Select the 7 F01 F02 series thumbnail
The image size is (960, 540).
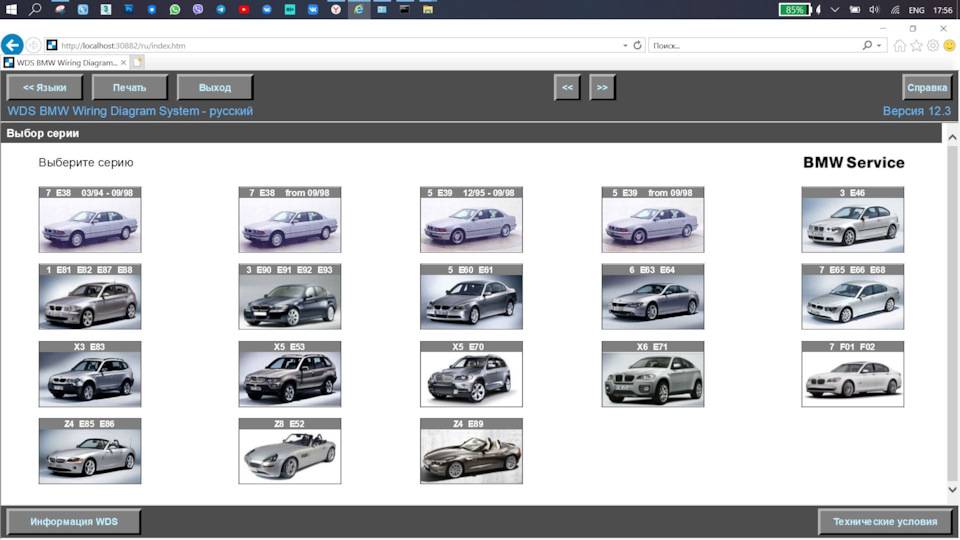click(853, 374)
